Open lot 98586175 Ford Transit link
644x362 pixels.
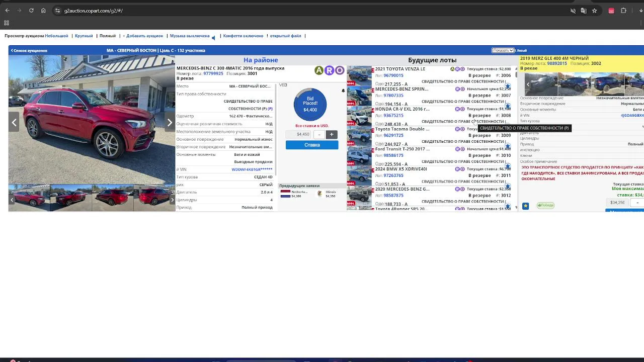[393, 156]
